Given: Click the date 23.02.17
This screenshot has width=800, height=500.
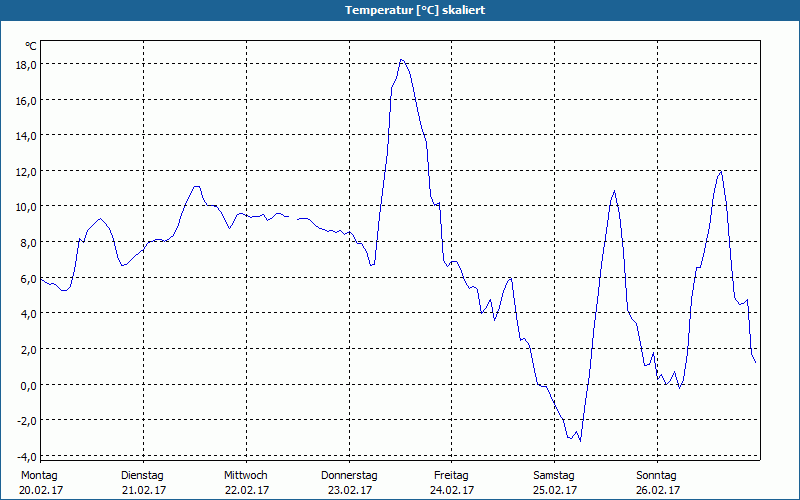Looking at the screenshot, I should point(350,490).
